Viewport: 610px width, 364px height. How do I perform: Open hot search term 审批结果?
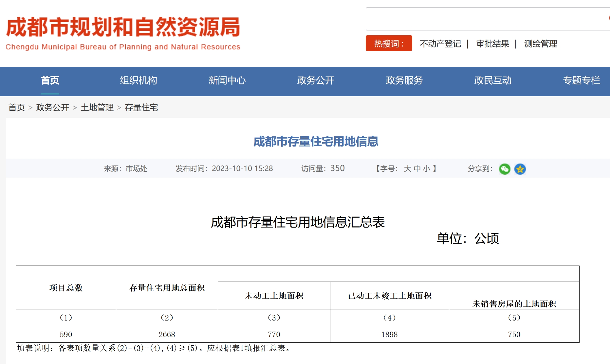pos(492,44)
